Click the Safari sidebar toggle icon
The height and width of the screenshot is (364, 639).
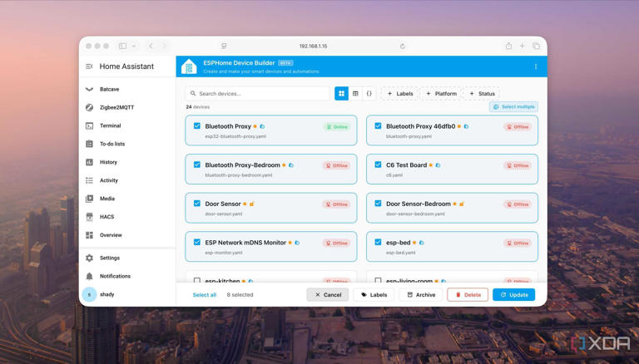tap(122, 46)
